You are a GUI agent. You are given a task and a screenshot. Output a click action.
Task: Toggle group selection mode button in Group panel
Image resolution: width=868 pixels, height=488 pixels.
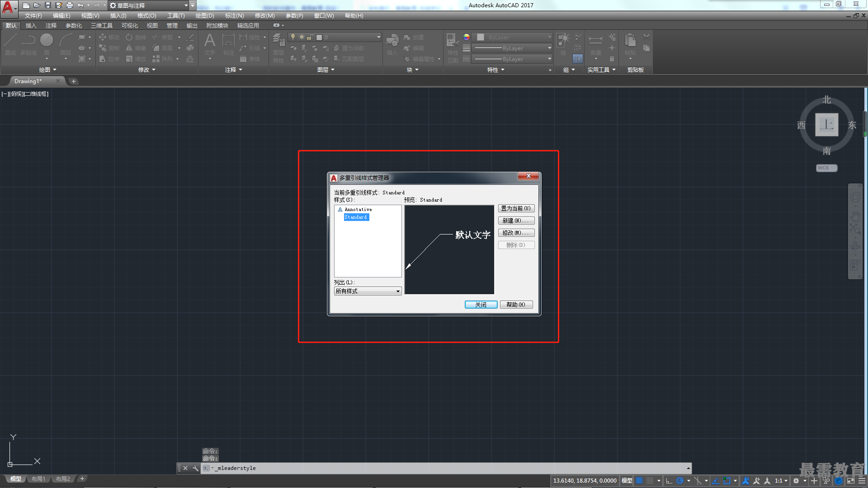[x=578, y=59]
